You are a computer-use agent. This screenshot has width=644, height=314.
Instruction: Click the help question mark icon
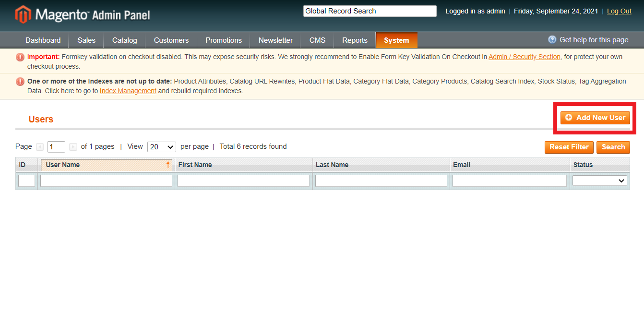tap(552, 40)
